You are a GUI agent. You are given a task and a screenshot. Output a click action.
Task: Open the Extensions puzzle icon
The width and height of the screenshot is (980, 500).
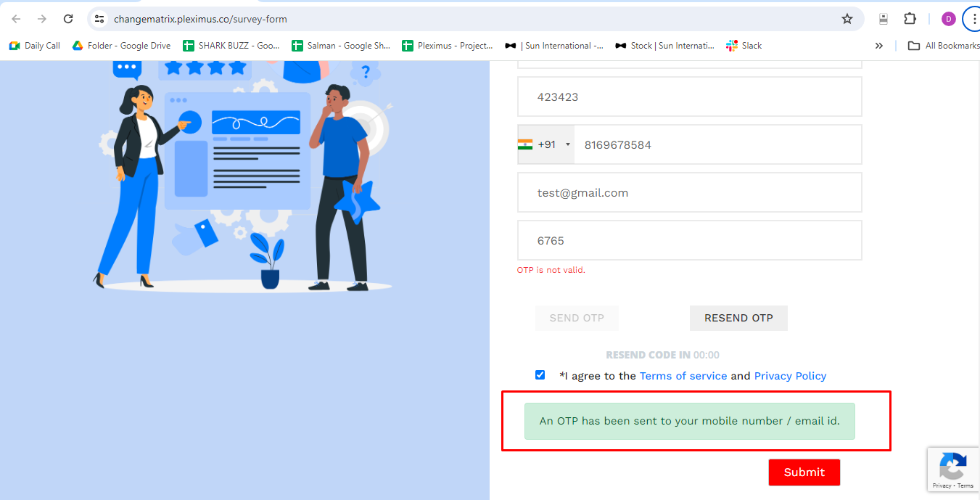click(910, 19)
